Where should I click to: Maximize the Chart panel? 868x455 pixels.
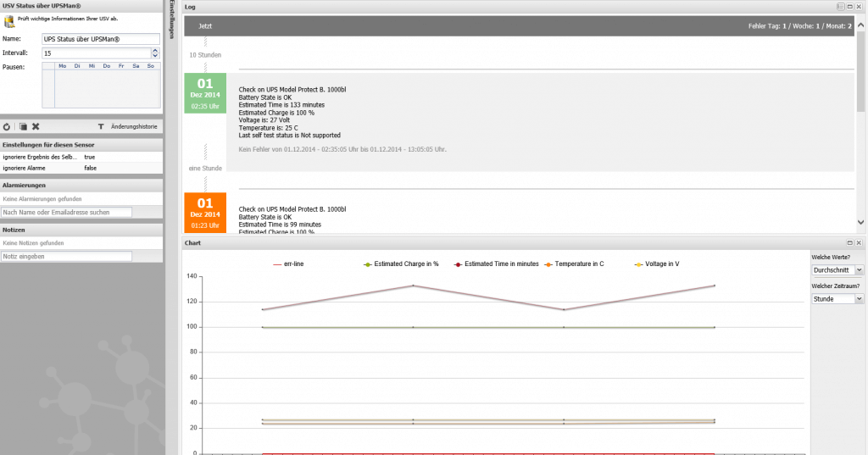pos(850,243)
